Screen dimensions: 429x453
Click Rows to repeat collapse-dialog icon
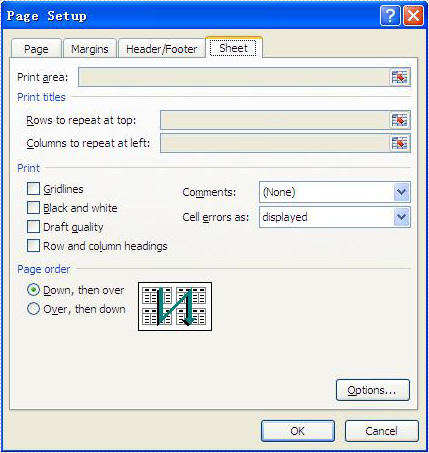tap(399, 120)
